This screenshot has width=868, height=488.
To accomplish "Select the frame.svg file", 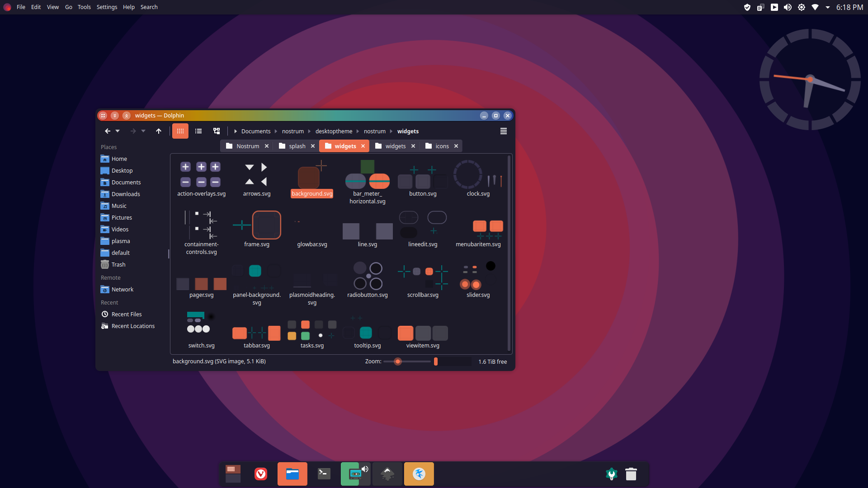I will [x=256, y=225].
